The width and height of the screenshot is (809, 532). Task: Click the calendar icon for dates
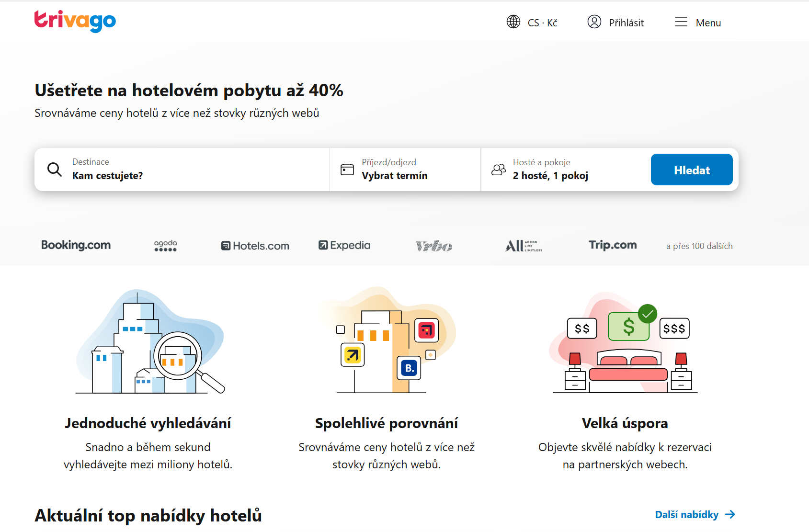point(347,170)
